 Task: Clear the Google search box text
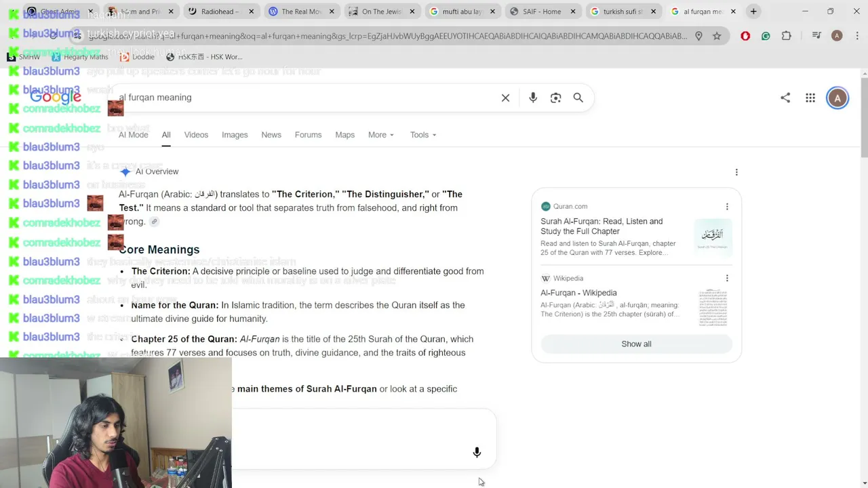point(505,98)
